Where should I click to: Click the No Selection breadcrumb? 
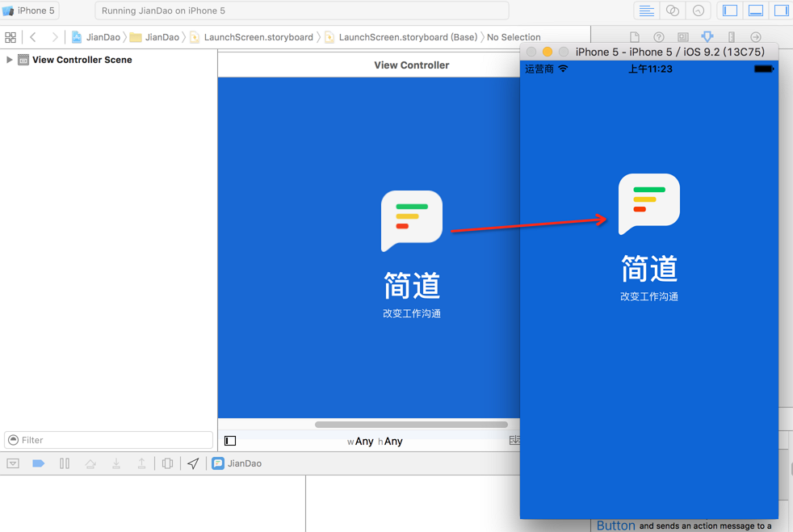514,37
